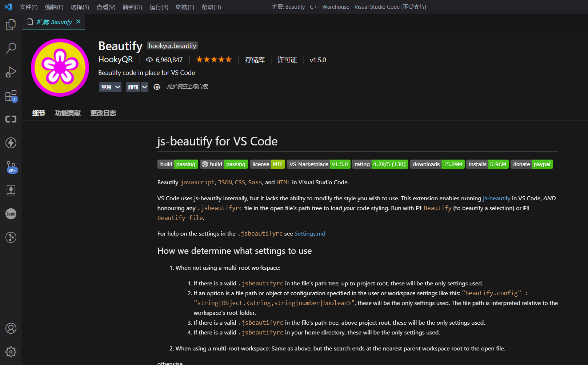Screen dimensions: 588x365
Task: Open the Extensions view icon
Action: [x=11, y=96]
